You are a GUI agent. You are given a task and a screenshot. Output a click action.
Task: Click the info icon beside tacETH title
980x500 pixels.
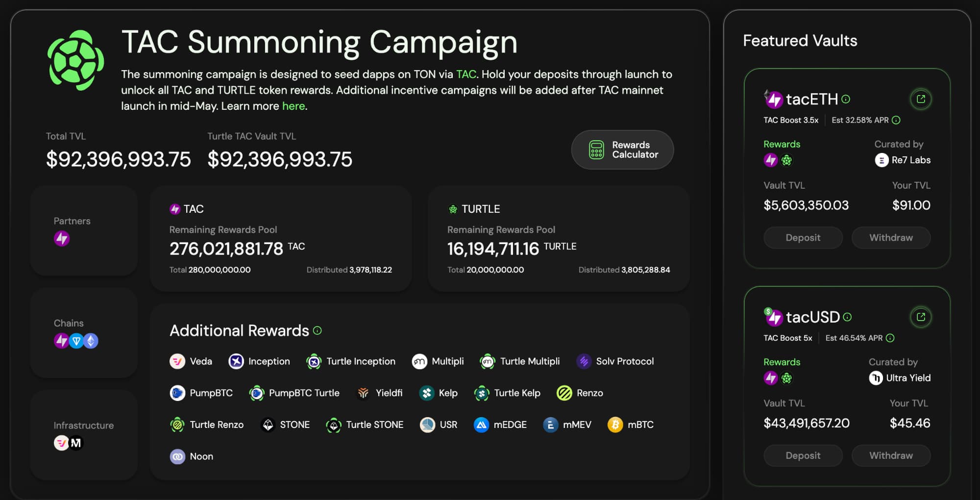(846, 99)
